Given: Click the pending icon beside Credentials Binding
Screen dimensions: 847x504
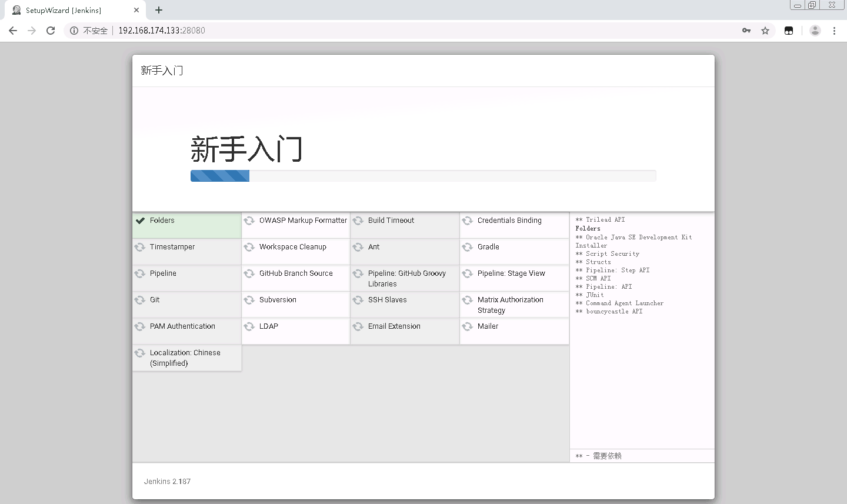Looking at the screenshot, I should point(468,221).
